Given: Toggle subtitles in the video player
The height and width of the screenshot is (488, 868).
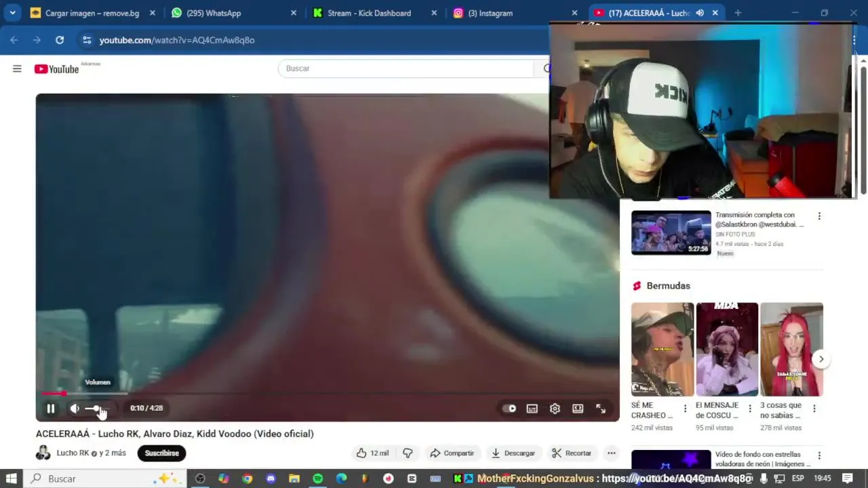Looking at the screenshot, I should (532, 408).
